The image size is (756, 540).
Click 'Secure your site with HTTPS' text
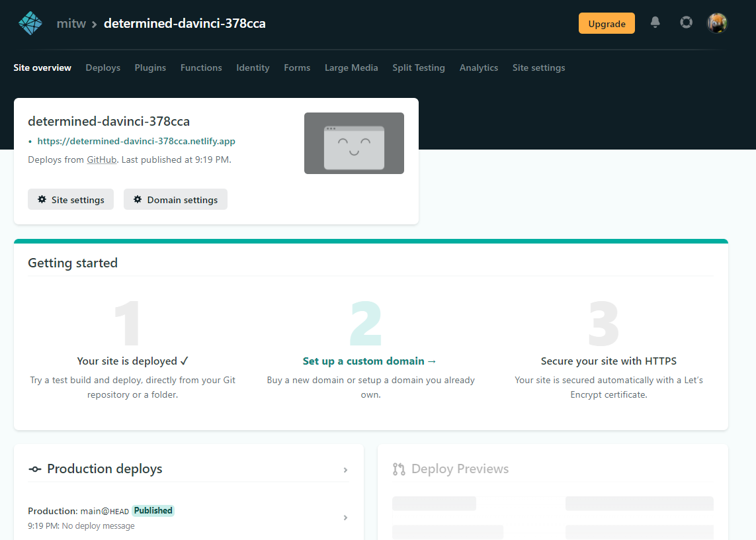click(609, 361)
